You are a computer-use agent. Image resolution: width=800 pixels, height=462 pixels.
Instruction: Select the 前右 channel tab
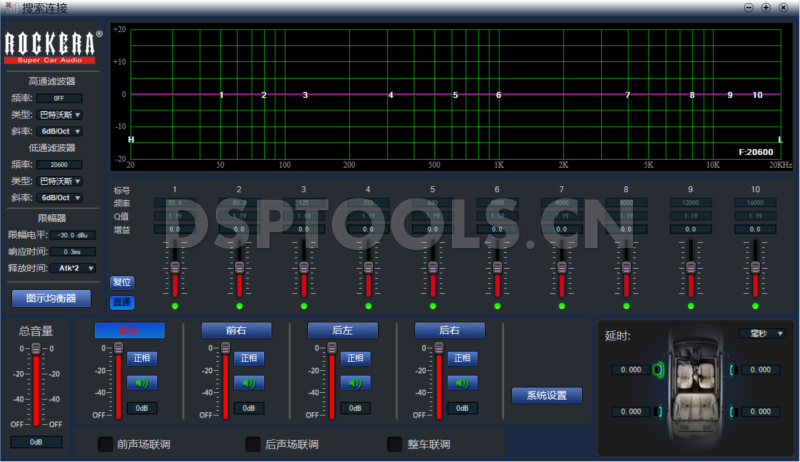coord(236,330)
